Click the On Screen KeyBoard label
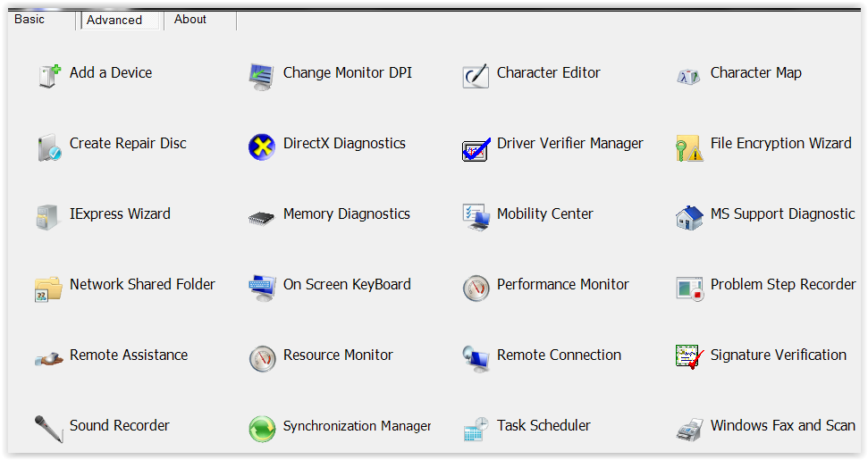 pos(347,284)
